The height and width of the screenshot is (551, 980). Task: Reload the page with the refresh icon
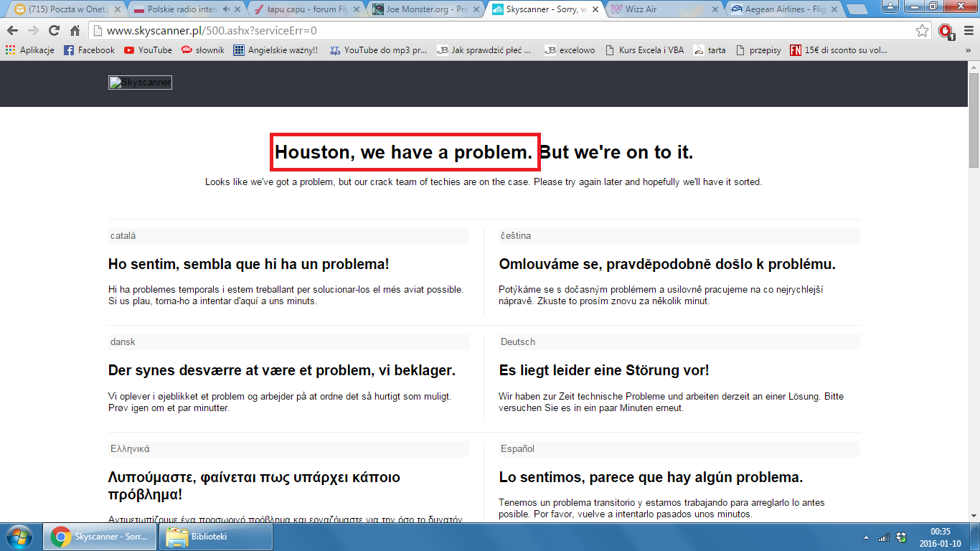tap(54, 31)
